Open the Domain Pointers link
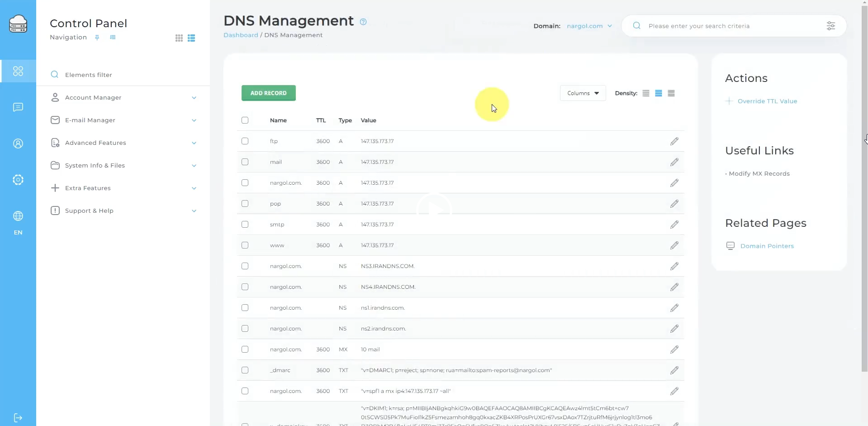868x426 pixels. pyautogui.click(x=767, y=246)
